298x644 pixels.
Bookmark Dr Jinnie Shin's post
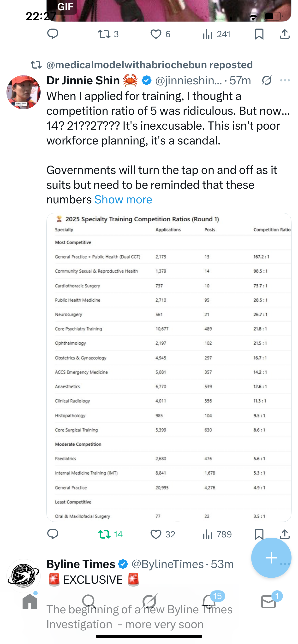(x=259, y=534)
